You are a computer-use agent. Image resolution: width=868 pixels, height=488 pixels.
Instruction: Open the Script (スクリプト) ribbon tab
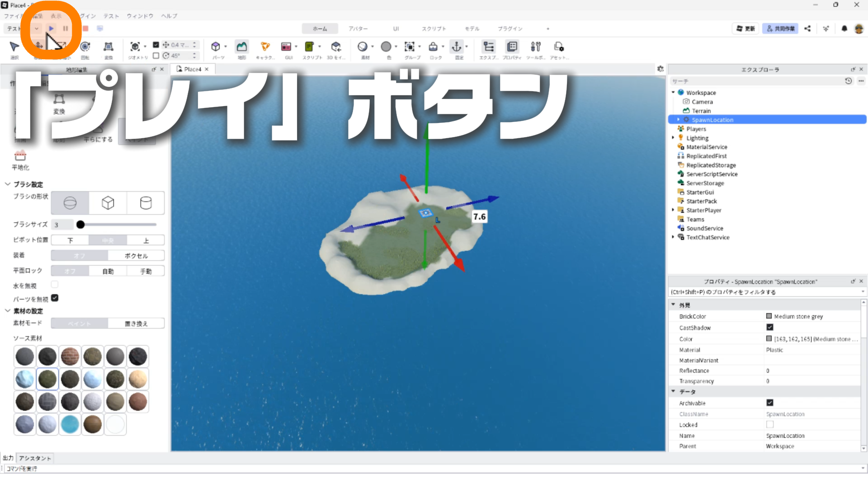[x=434, y=28]
